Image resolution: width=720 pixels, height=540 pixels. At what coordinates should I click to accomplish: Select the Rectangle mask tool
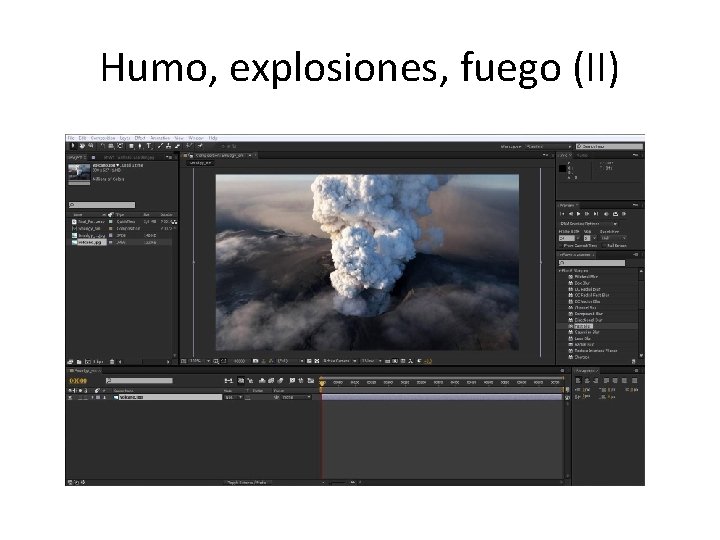pyautogui.click(x=131, y=146)
